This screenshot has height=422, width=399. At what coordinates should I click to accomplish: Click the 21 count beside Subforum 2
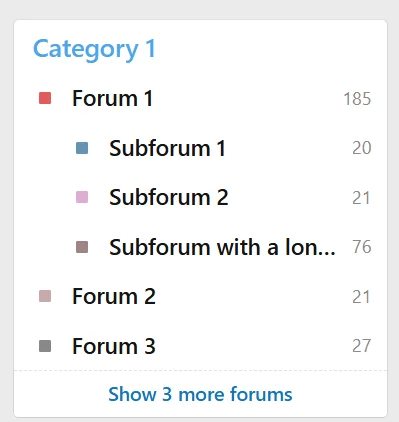point(361,198)
